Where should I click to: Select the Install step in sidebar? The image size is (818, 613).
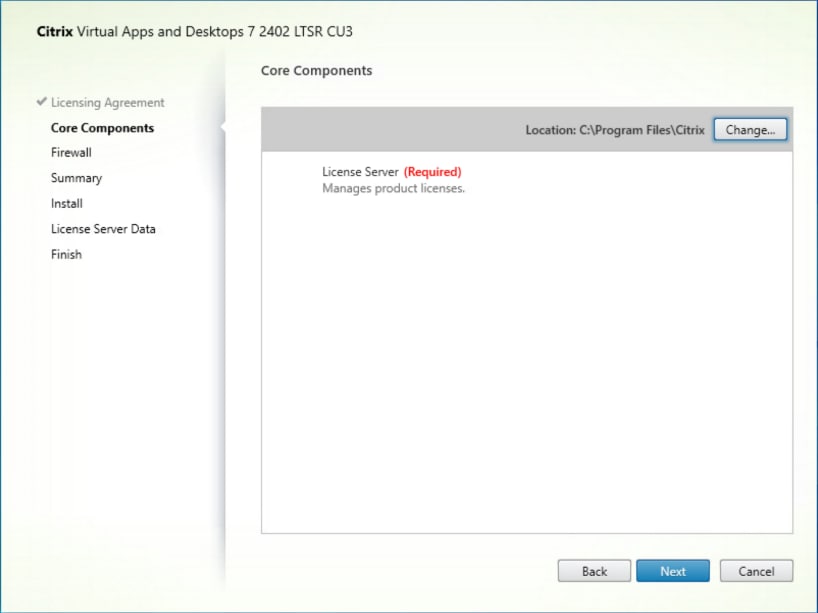tap(67, 203)
